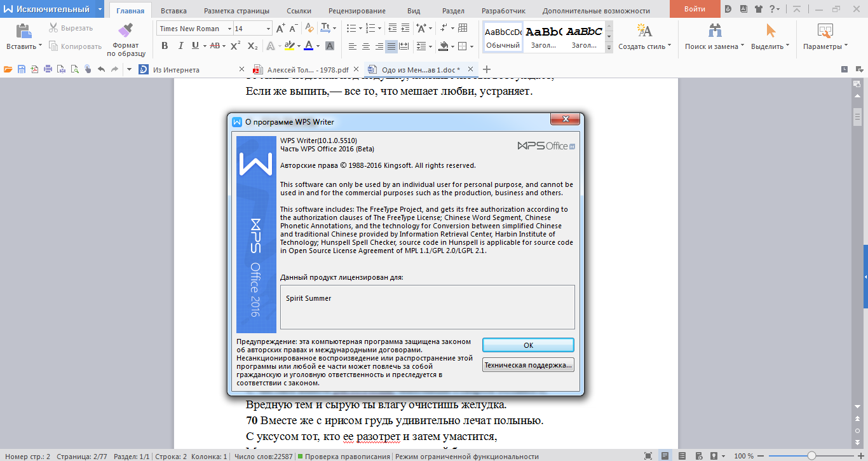
Task: Click the Redo arrow icon
Action: (x=114, y=69)
